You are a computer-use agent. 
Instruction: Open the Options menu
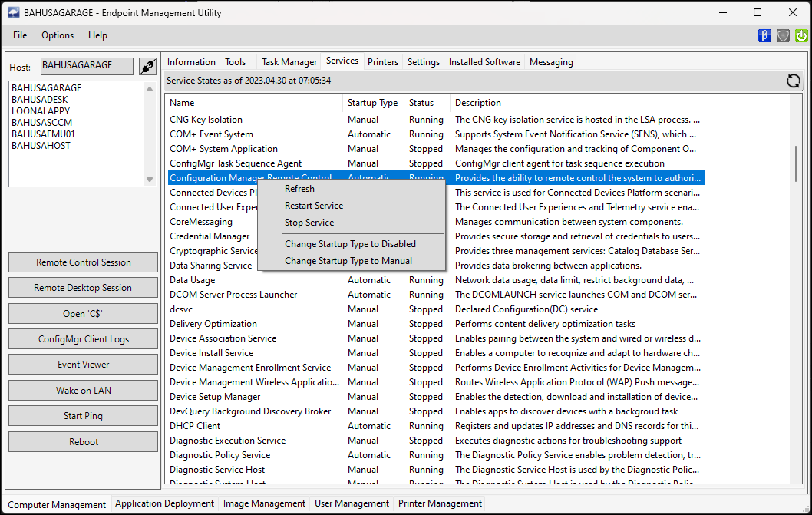coord(58,35)
